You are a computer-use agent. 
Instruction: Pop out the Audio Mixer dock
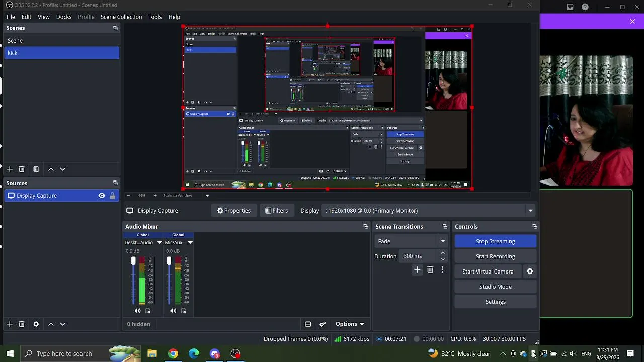coord(366,227)
